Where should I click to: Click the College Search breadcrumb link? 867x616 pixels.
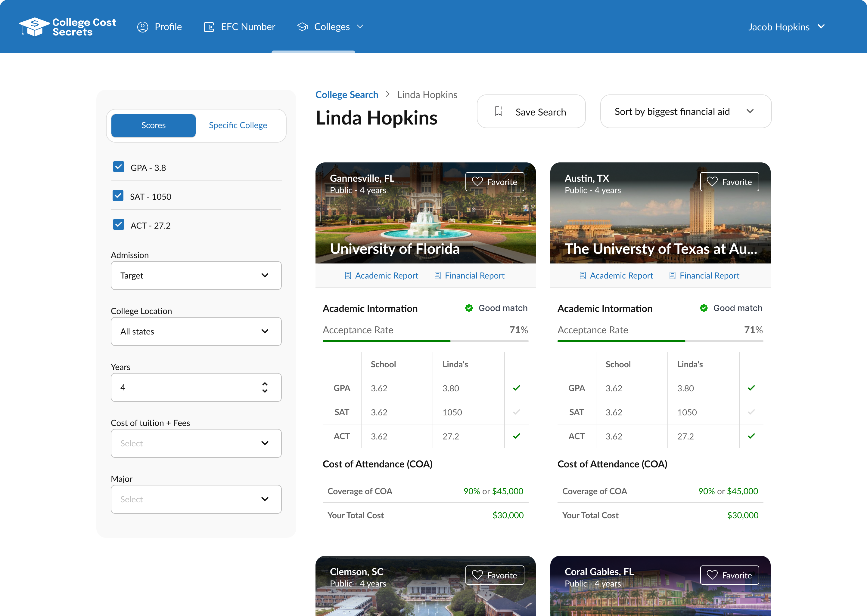[346, 95]
